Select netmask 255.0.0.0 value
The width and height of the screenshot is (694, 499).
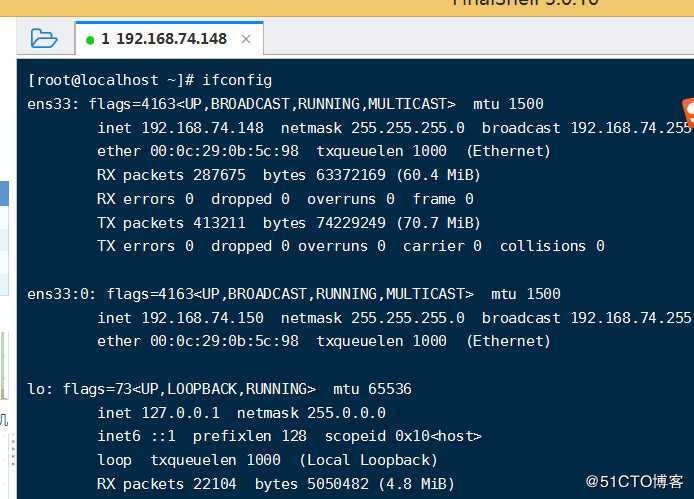(x=346, y=413)
